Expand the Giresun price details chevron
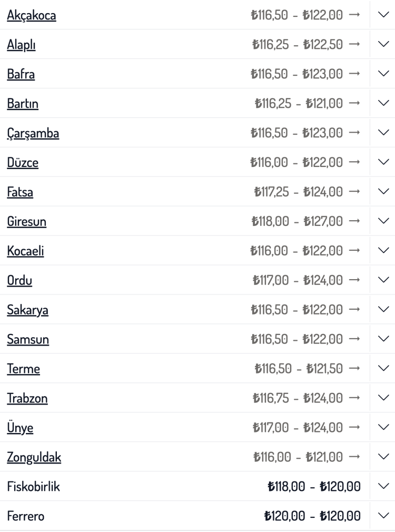Viewport: 395px width, 532px height. (x=383, y=222)
